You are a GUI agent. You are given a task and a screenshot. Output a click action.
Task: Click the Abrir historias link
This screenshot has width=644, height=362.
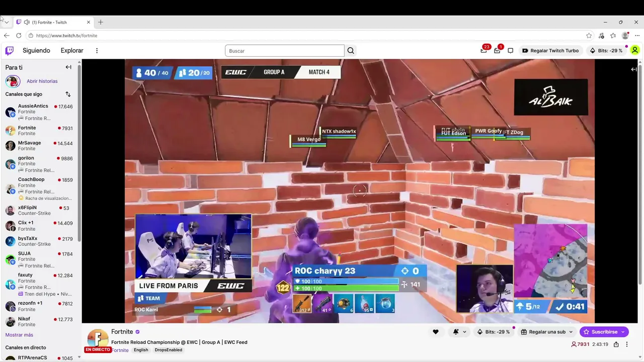[42, 81]
